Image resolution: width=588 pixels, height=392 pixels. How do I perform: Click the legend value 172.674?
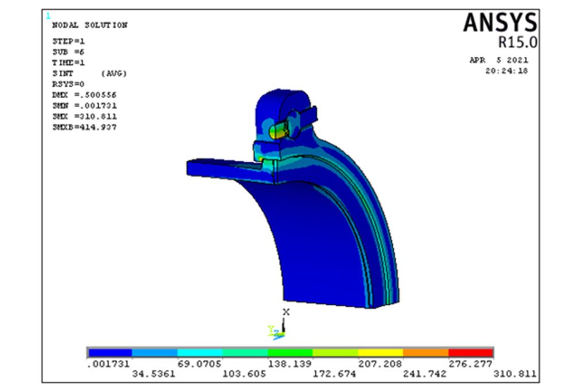click(x=335, y=374)
